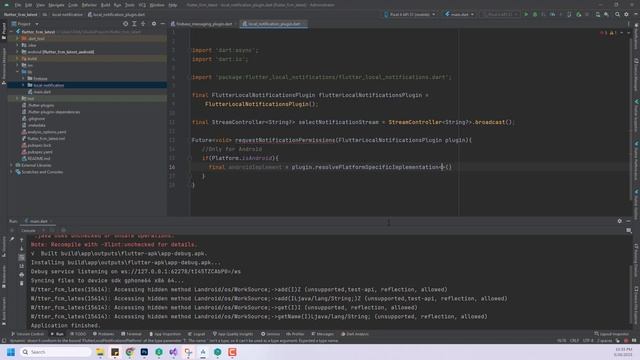This screenshot has height=360, width=640.
Task: Expand the .dart_tool folder
Action: tap(18, 38)
